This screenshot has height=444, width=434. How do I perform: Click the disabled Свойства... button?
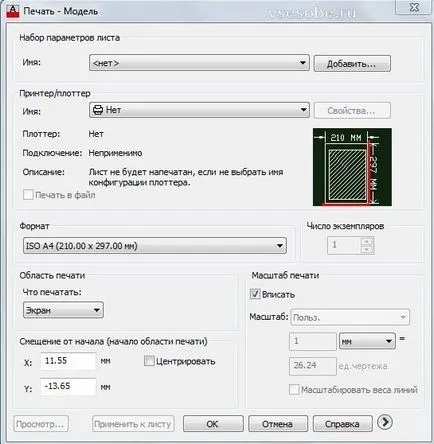(x=352, y=111)
